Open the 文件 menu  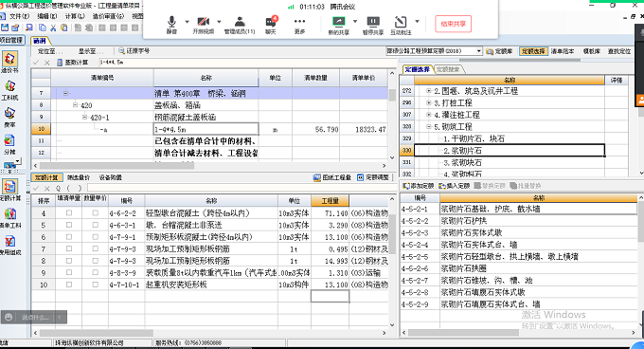pos(19,16)
